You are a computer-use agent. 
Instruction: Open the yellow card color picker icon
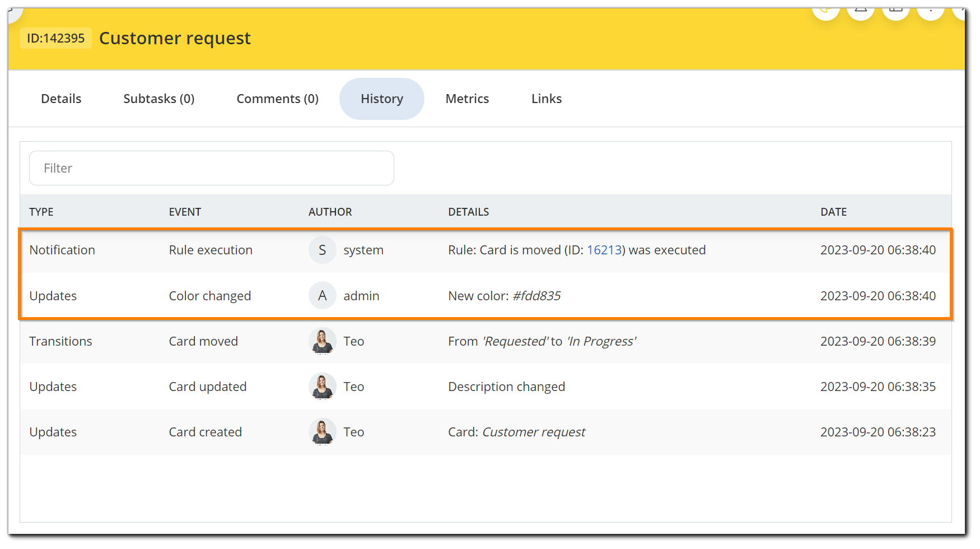pyautogui.click(x=825, y=11)
